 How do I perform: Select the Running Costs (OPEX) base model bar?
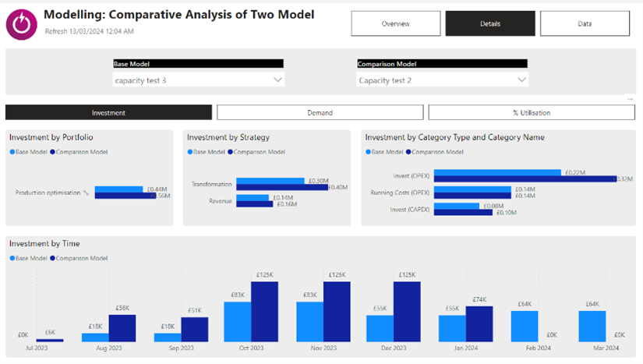[x=472, y=189]
